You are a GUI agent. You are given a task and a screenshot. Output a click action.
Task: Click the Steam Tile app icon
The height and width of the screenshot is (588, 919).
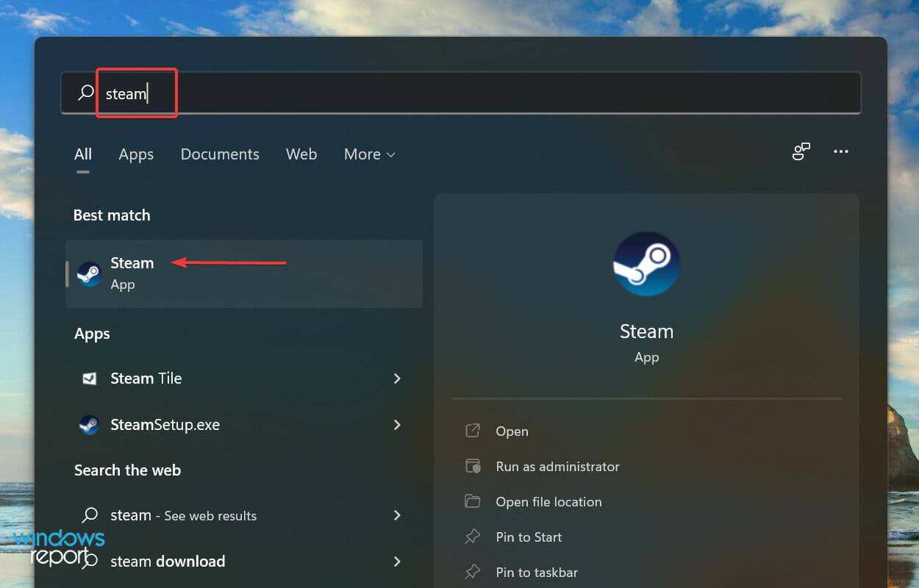tap(89, 379)
